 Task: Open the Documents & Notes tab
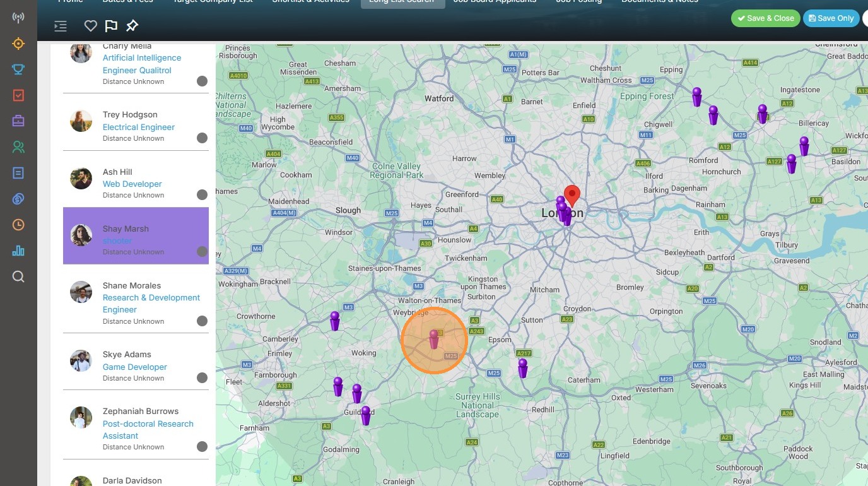(660, 3)
